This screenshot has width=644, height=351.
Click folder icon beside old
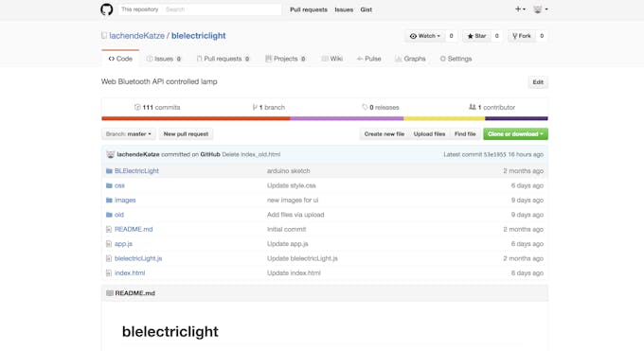109,215
